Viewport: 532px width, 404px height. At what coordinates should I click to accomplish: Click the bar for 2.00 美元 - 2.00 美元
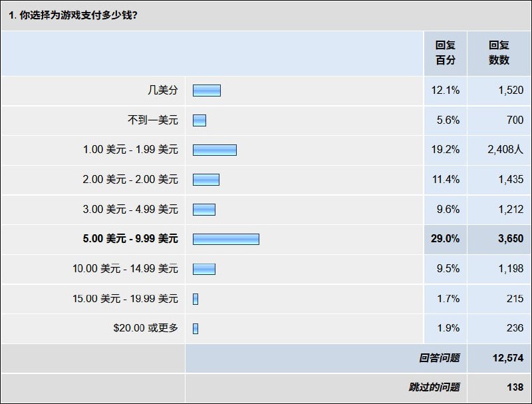206,180
